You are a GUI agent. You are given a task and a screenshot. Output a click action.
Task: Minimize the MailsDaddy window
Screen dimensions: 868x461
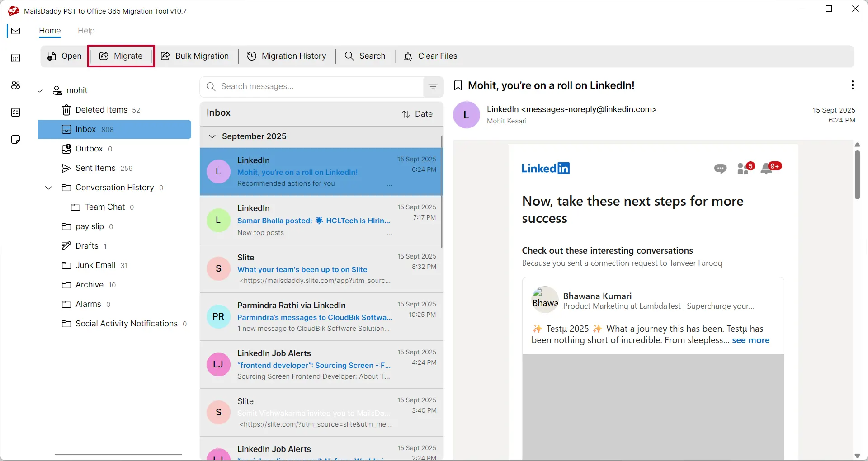coord(802,9)
